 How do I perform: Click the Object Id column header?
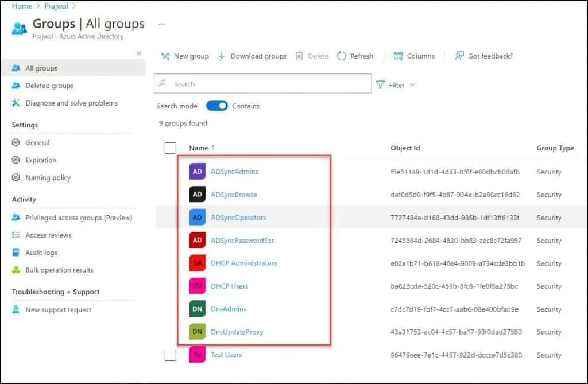[x=405, y=148]
